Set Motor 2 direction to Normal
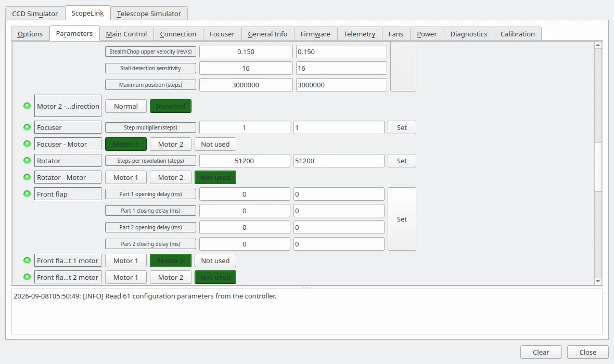This screenshot has width=614, height=364. pos(126,106)
